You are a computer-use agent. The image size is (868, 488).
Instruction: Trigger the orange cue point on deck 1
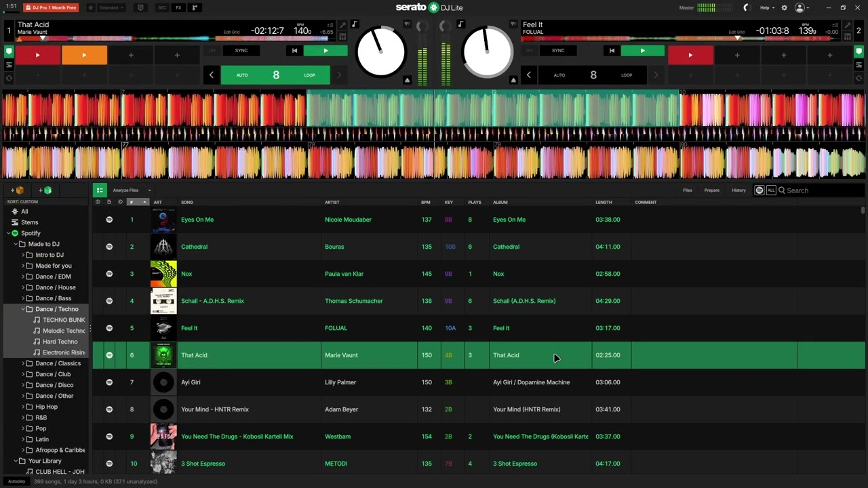[84, 55]
